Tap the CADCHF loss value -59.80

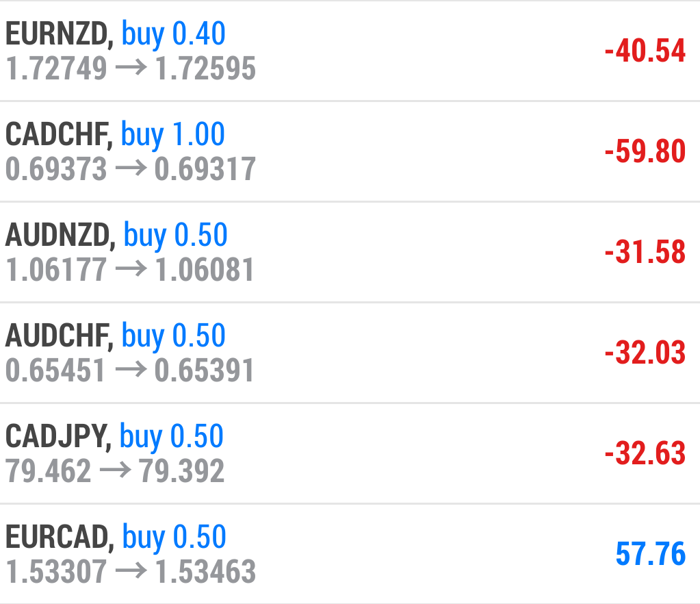coord(645,151)
